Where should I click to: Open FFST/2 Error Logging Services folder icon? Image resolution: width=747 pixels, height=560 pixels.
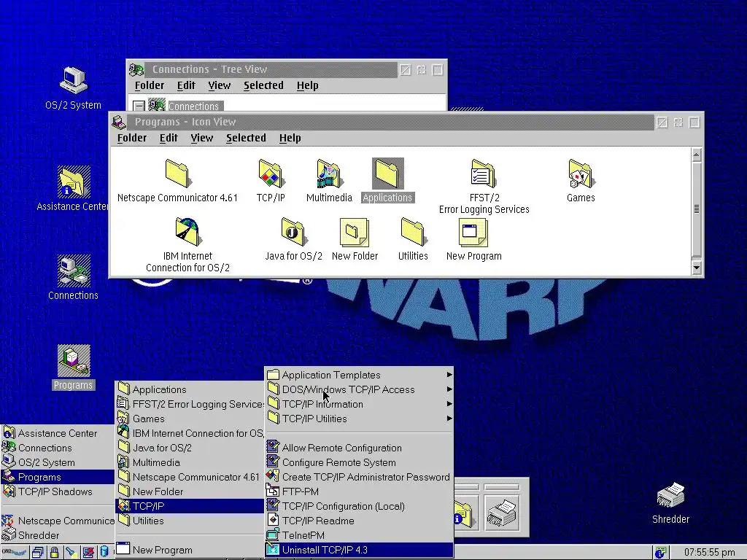[x=484, y=174]
